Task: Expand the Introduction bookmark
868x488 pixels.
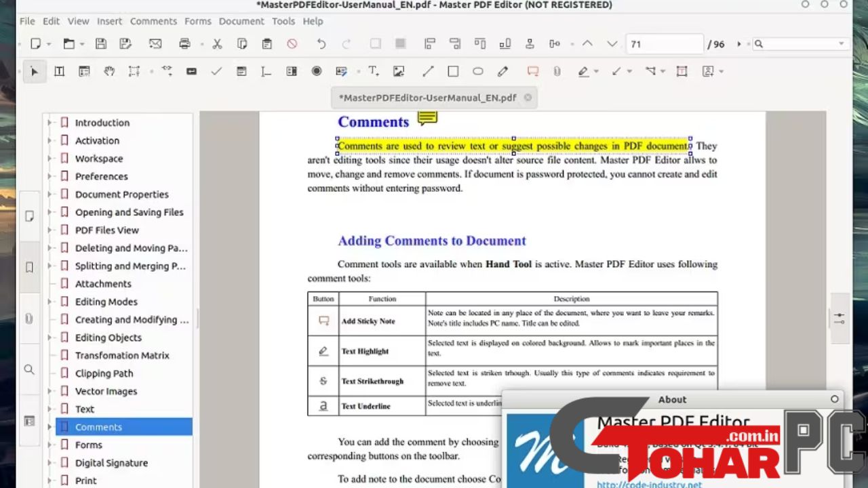Action: pos(50,123)
